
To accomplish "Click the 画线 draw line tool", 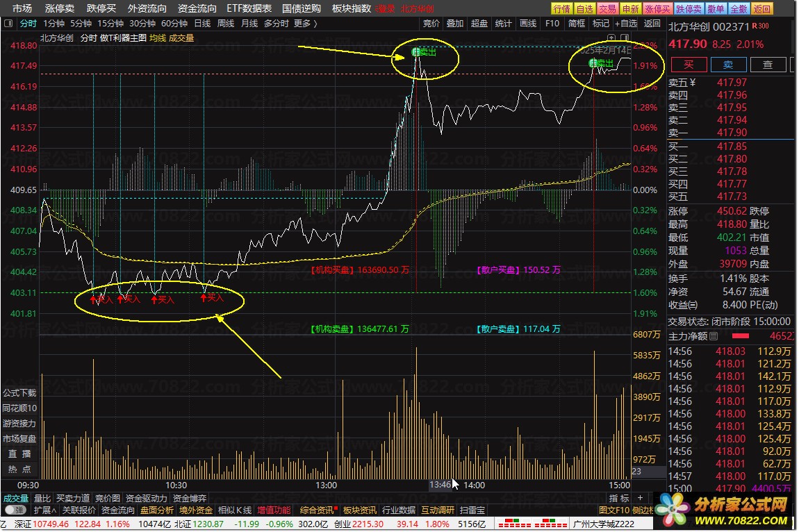I will tap(528, 24).
